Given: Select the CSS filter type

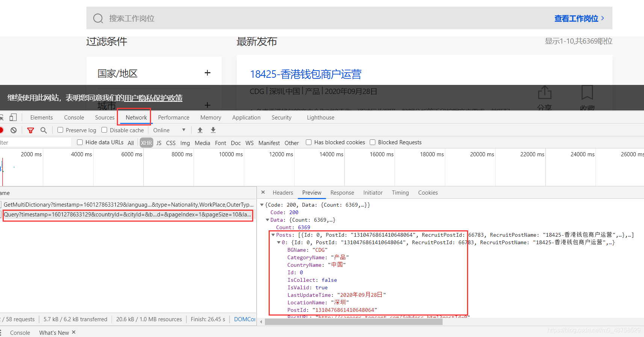Looking at the screenshot, I should [x=171, y=143].
